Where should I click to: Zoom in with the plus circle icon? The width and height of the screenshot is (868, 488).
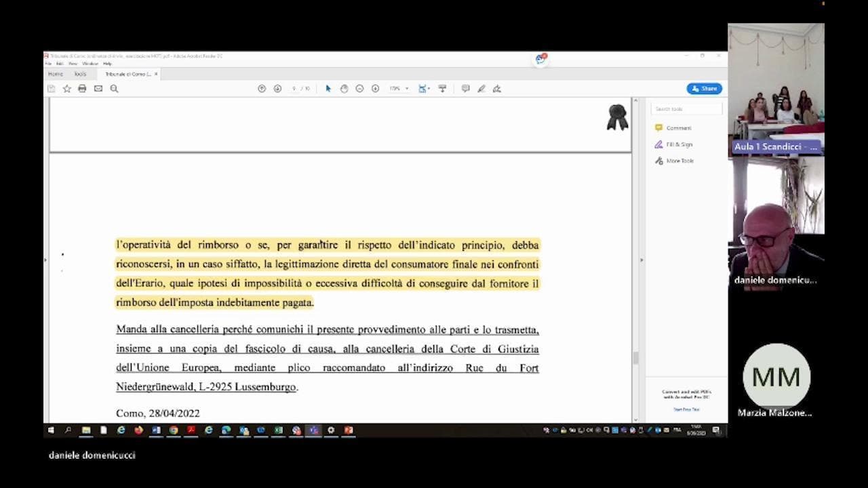pos(375,89)
